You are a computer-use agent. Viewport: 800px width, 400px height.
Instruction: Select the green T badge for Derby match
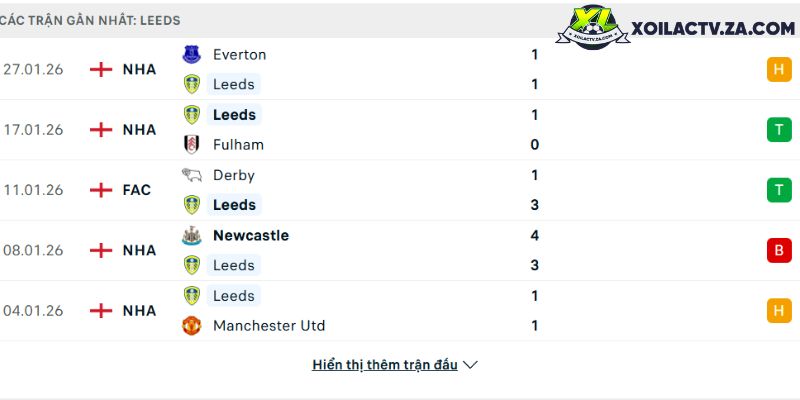779,190
